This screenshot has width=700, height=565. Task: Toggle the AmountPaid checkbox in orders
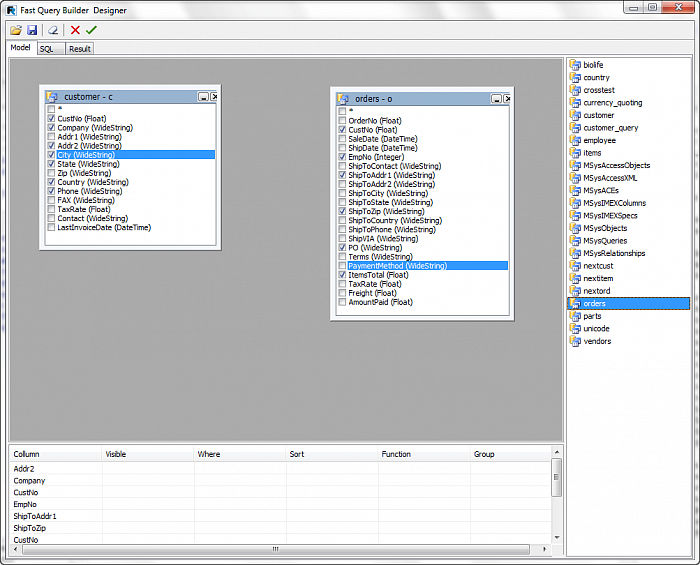pyautogui.click(x=342, y=302)
